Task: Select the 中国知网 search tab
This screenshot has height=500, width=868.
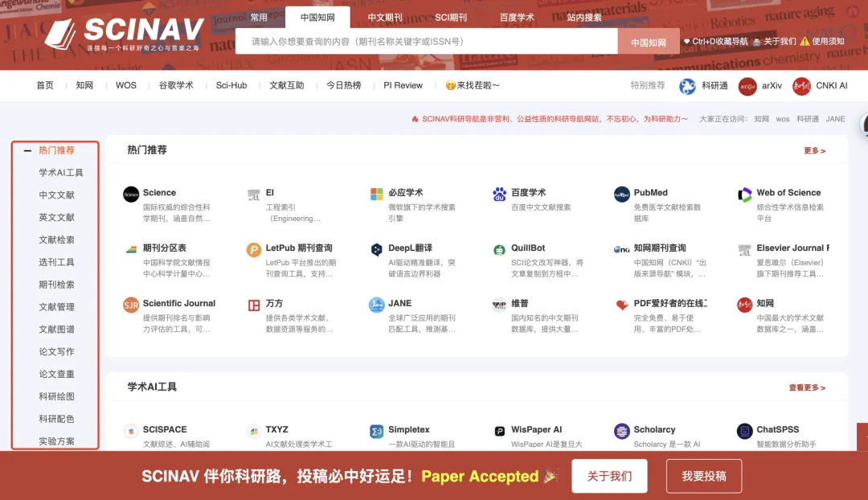Action: click(x=317, y=17)
